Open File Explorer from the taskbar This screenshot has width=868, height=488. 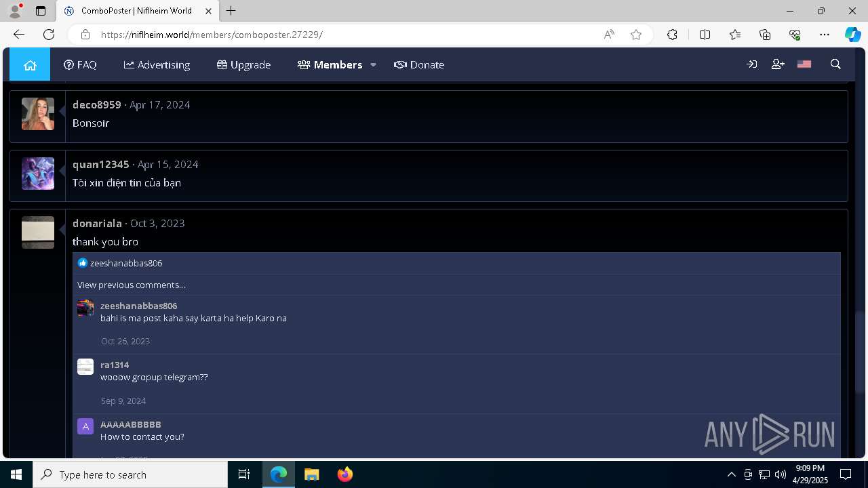pyautogui.click(x=312, y=474)
